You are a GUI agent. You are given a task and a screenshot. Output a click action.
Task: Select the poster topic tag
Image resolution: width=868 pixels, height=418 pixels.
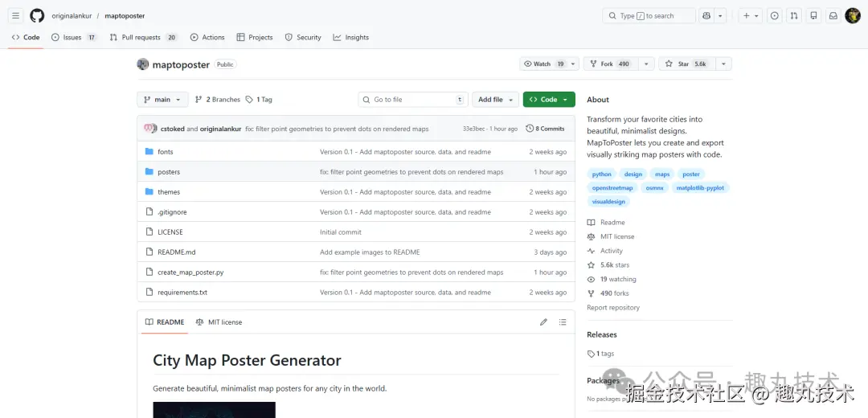tap(691, 174)
